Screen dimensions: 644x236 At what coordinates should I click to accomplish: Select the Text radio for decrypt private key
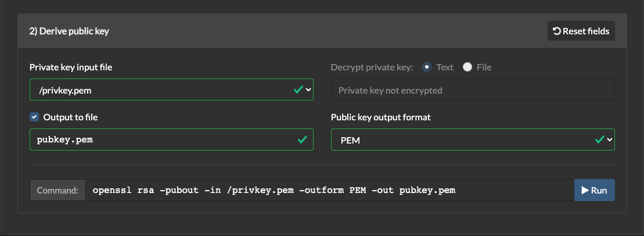[427, 67]
